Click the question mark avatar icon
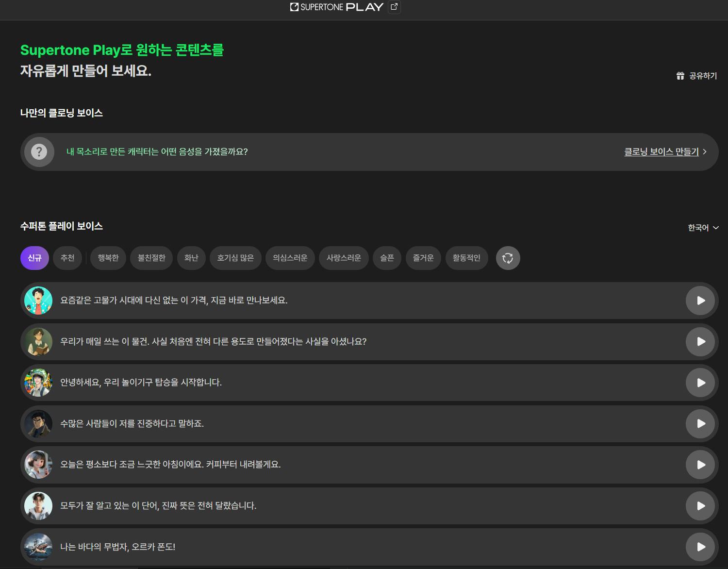The height and width of the screenshot is (569, 728). point(39,152)
